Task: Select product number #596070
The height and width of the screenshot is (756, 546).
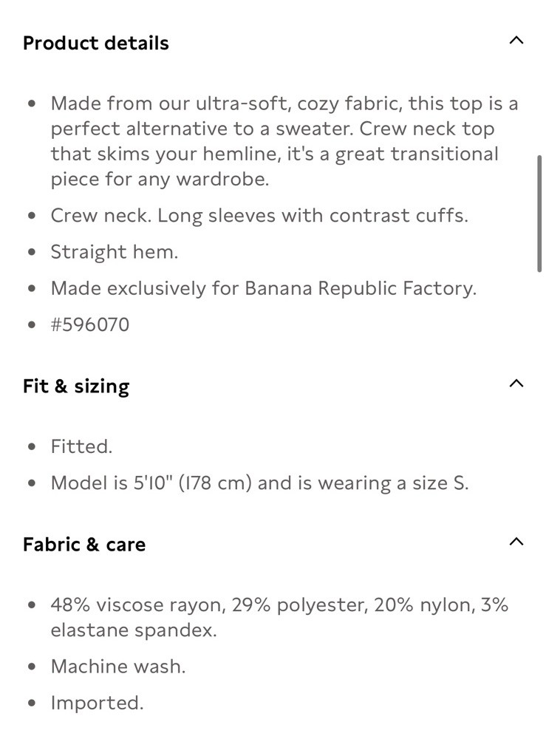Action: coord(90,324)
